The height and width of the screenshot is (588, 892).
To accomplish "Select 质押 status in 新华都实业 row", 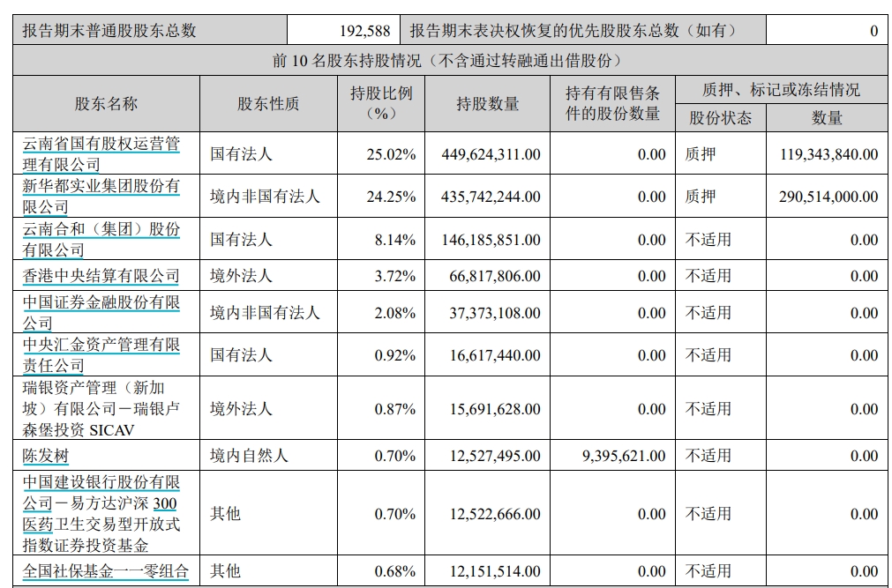I will (x=701, y=197).
